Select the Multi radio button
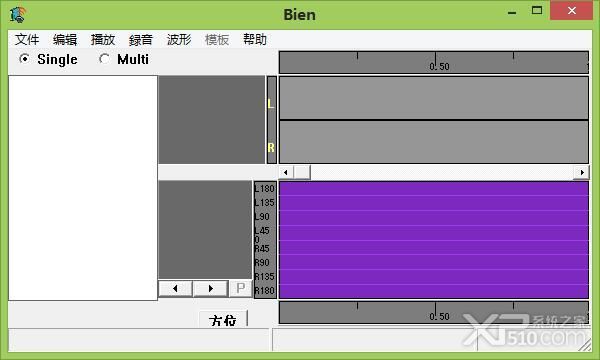 124,59
